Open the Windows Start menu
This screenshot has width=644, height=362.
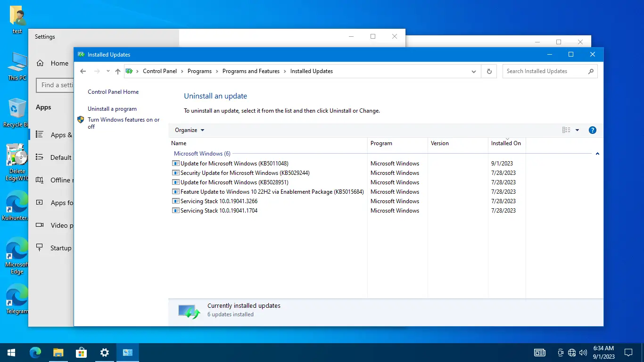[11, 353]
